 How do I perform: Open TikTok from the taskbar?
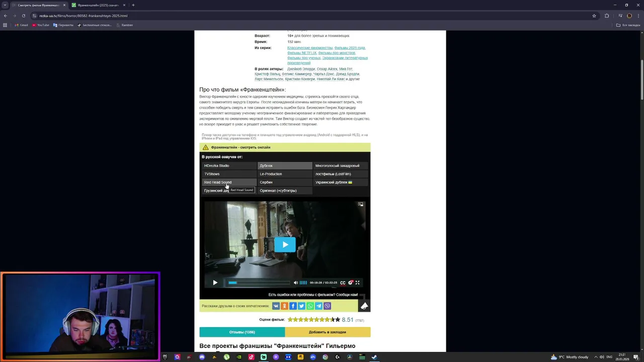pos(251,357)
